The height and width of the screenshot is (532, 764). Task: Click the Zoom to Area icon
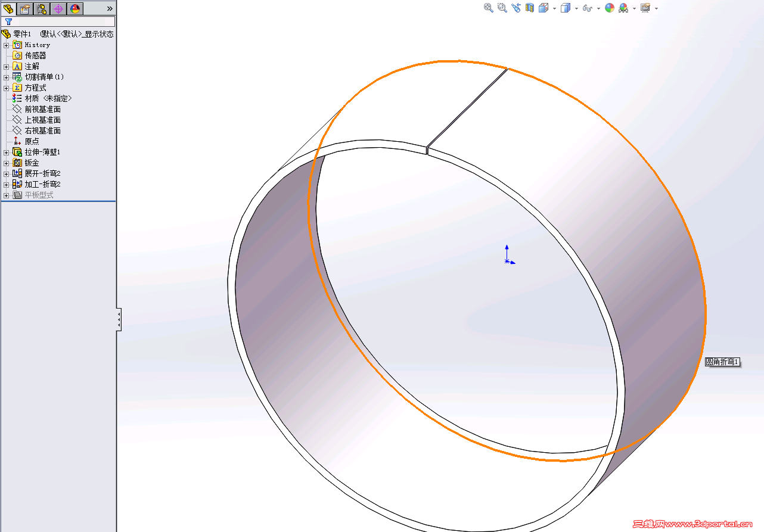(x=502, y=8)
